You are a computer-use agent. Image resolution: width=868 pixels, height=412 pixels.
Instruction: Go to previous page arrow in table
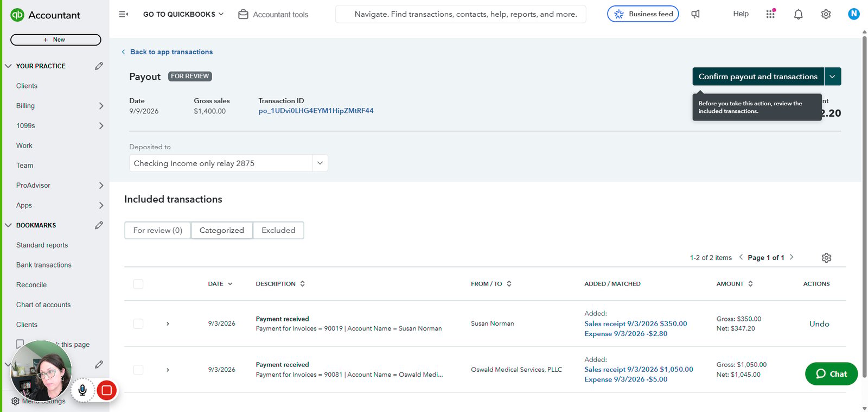[x=741, y=257]
